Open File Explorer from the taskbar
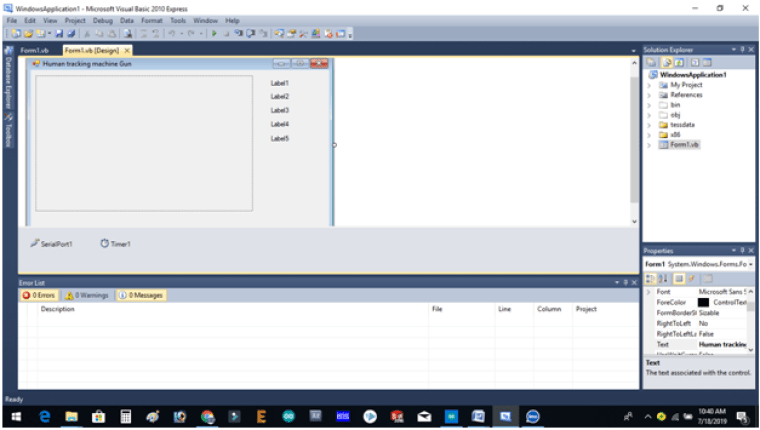760x430 pixels. pyautogui.click(x=72, y=416)
